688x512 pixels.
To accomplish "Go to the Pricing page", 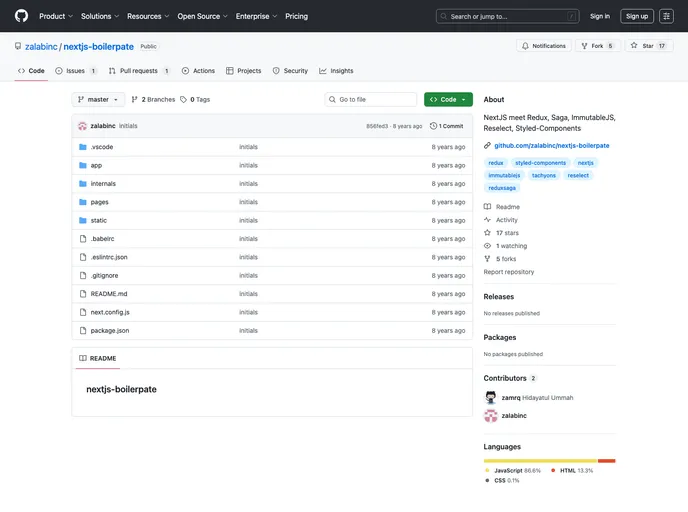I will tap(297, 16).
